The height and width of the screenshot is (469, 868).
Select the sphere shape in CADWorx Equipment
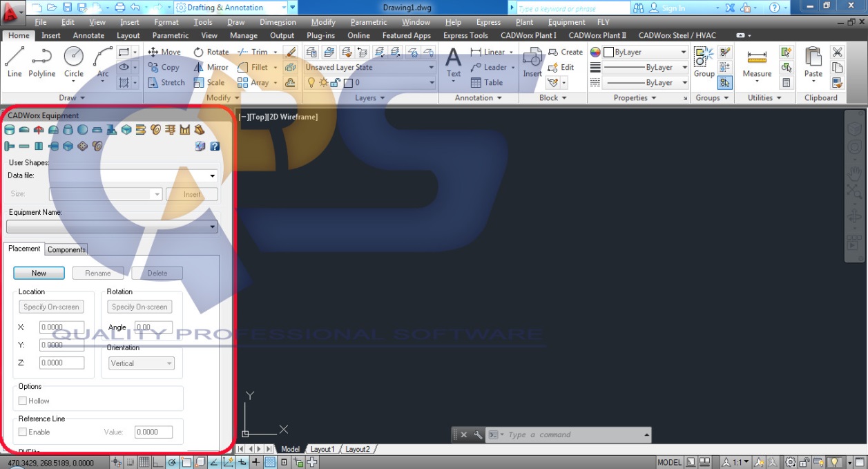[x=82, y=130]
